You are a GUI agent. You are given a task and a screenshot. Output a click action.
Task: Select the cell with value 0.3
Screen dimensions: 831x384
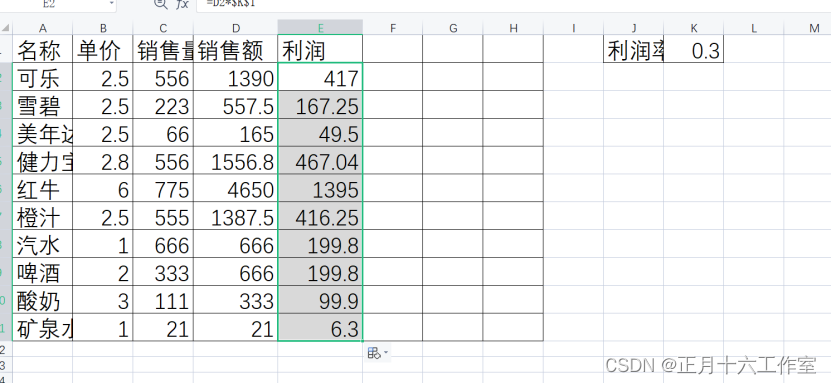click(694, 49)
